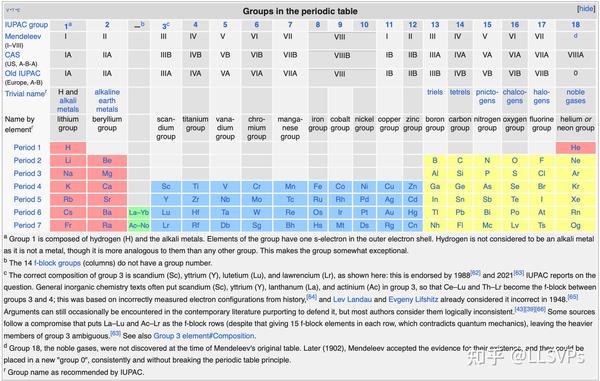Select the W element cell

point(256,212)
